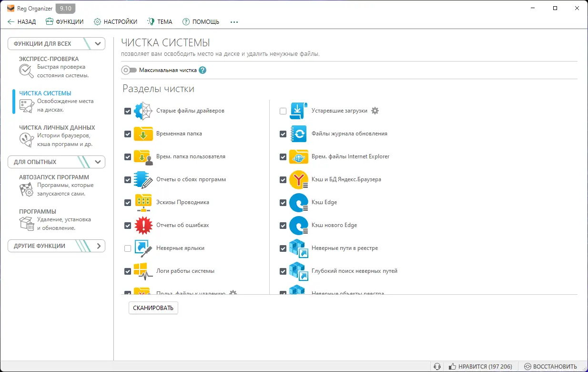This screenshot has height=372, width=588.
Task: Click the Неверные ярлыки shortcut icon
Action: point(143,248)
